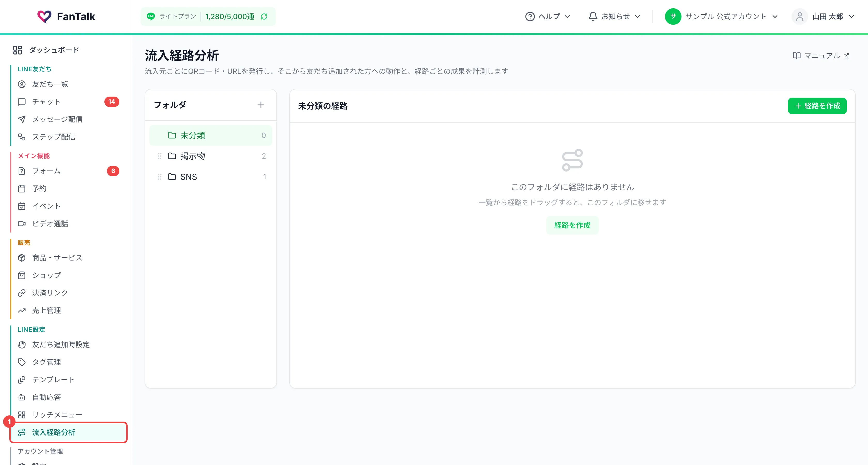Viewport: 868px width, 465px height.
Task: Open the 掲示物 folder
Action: coord(211,156)
